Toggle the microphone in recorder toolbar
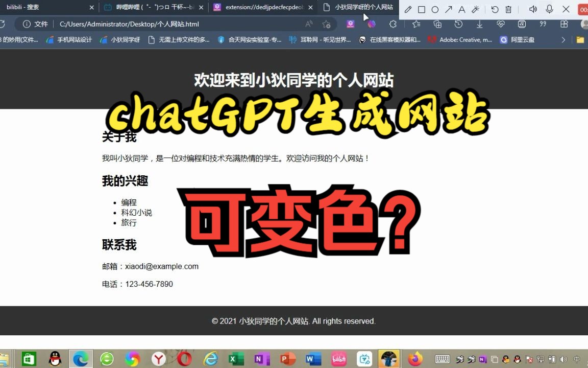This screenshot has height=368, width=588. [549, 9]
